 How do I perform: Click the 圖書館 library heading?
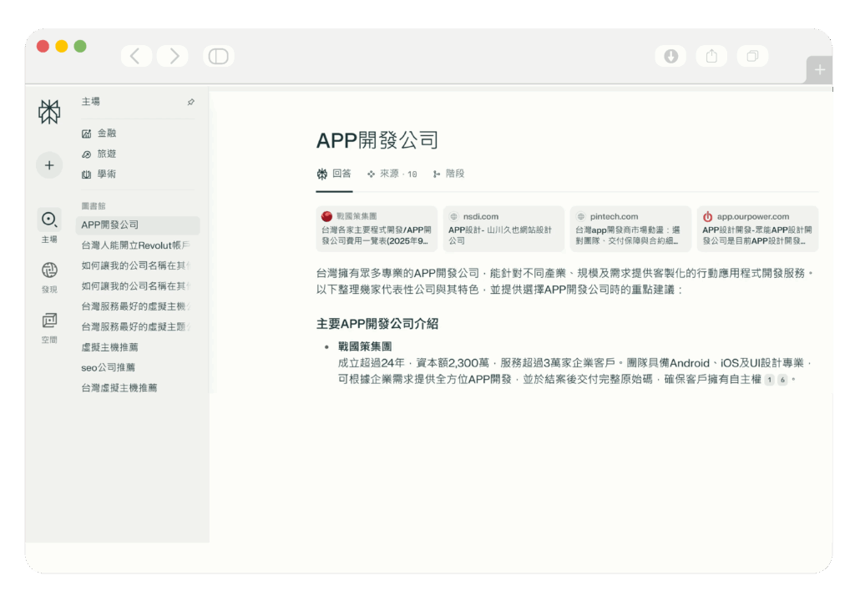(x=94, y=206)
